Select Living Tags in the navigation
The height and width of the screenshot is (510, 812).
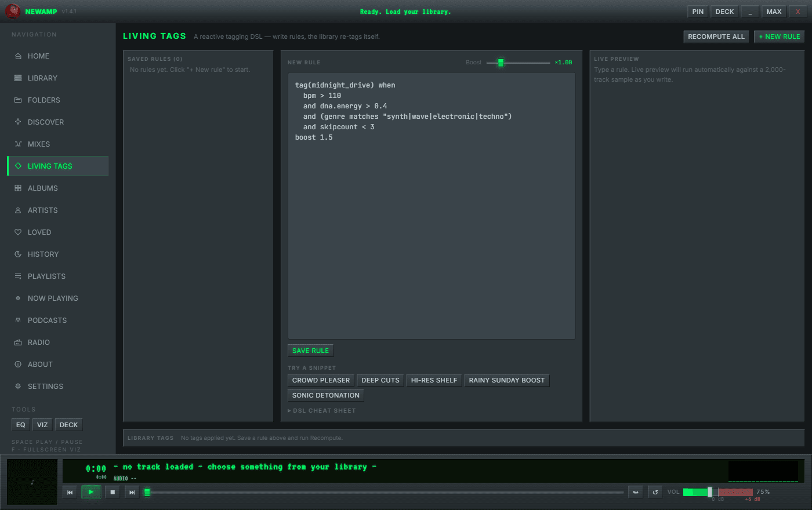coord(57,166)
